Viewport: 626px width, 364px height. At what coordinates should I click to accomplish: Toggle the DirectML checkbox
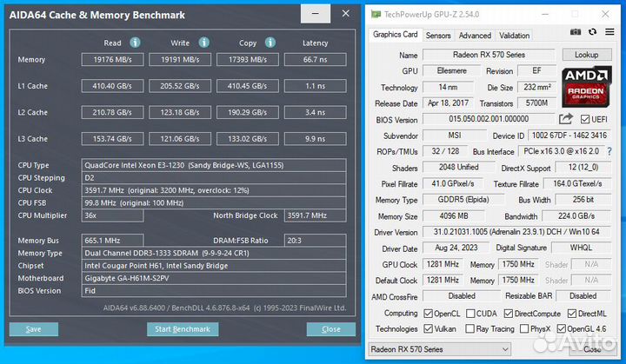tap(572, 314)
